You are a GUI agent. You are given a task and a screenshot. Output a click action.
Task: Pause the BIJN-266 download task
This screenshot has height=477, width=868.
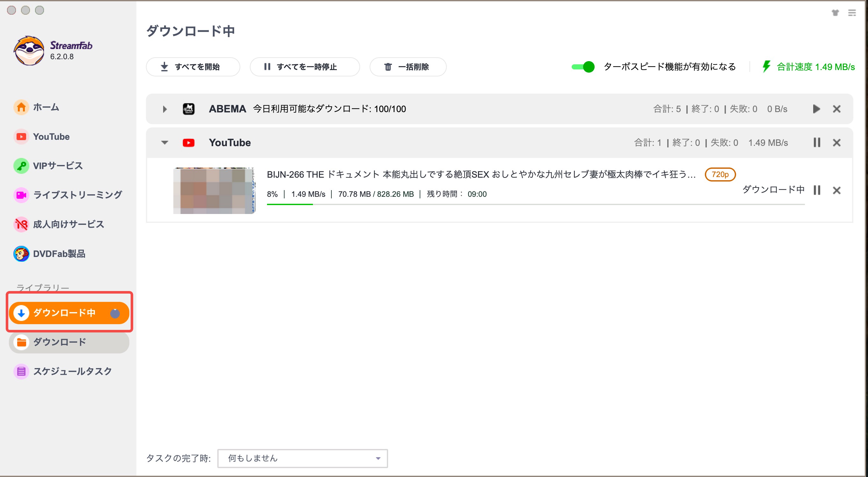click(x=817, y=190)
